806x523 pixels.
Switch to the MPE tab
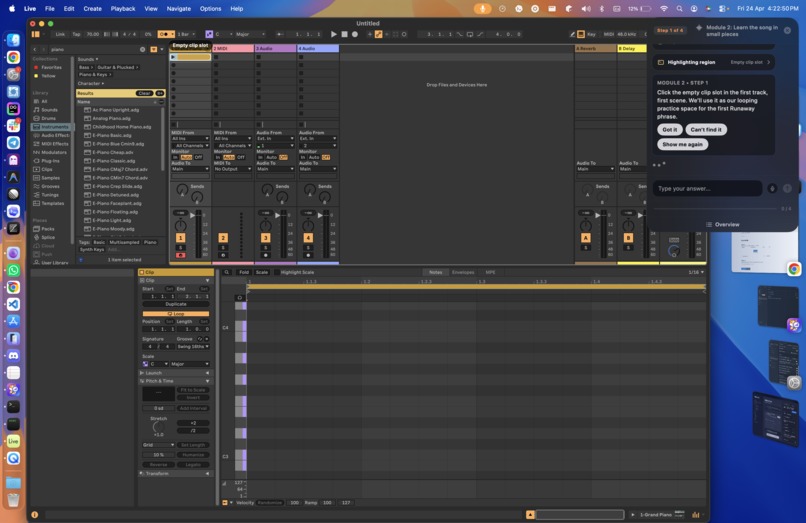coord(490,272)
